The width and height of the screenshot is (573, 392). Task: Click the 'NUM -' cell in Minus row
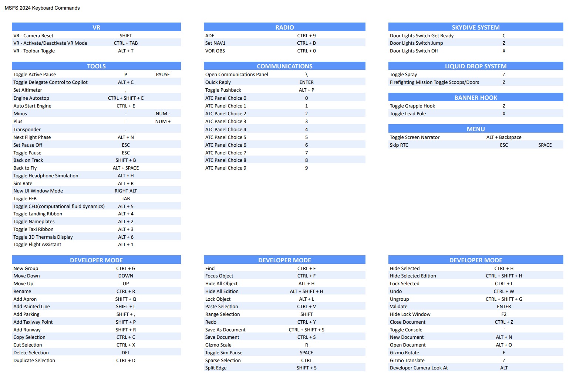[163, 114]
